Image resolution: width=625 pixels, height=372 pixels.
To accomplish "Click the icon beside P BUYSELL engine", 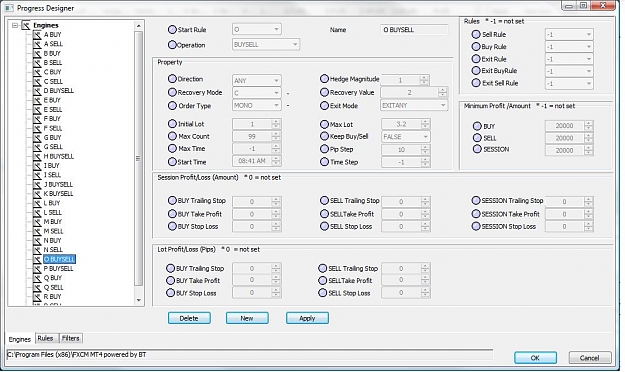I will point(37,269).
